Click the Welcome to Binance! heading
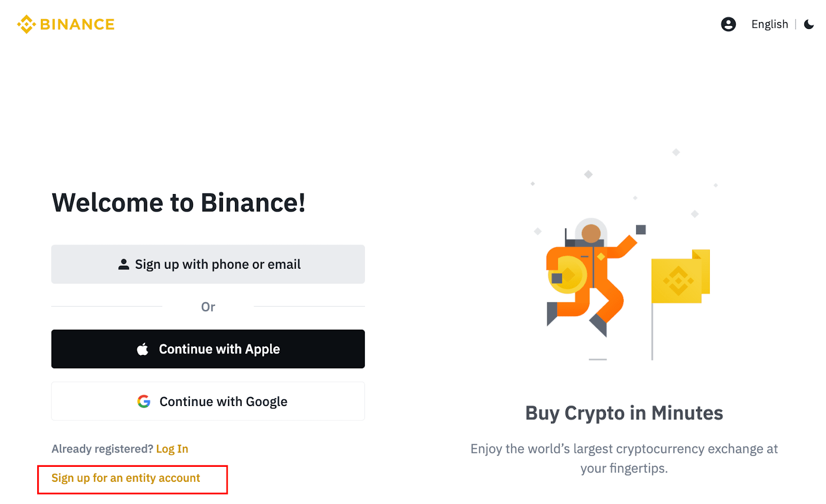826x504 pixels. [179, 203]
